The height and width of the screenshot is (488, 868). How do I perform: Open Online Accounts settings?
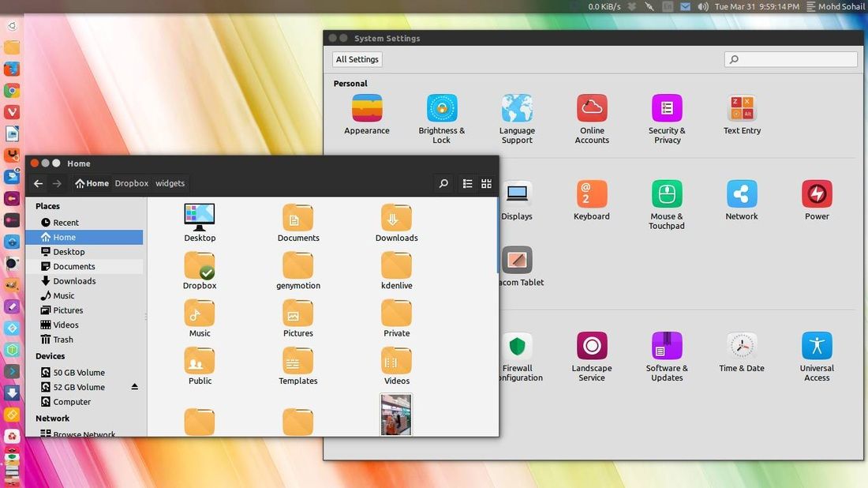click(x=592, y=109)
